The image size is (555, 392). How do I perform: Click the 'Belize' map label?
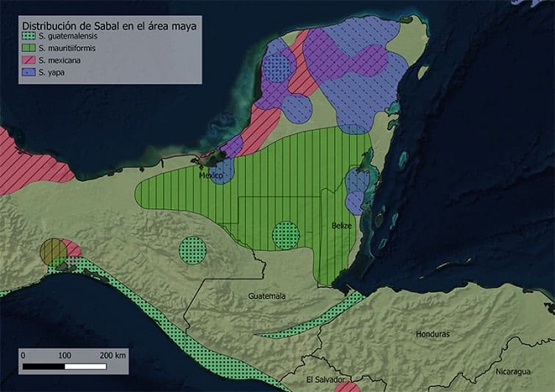point(342,226)
